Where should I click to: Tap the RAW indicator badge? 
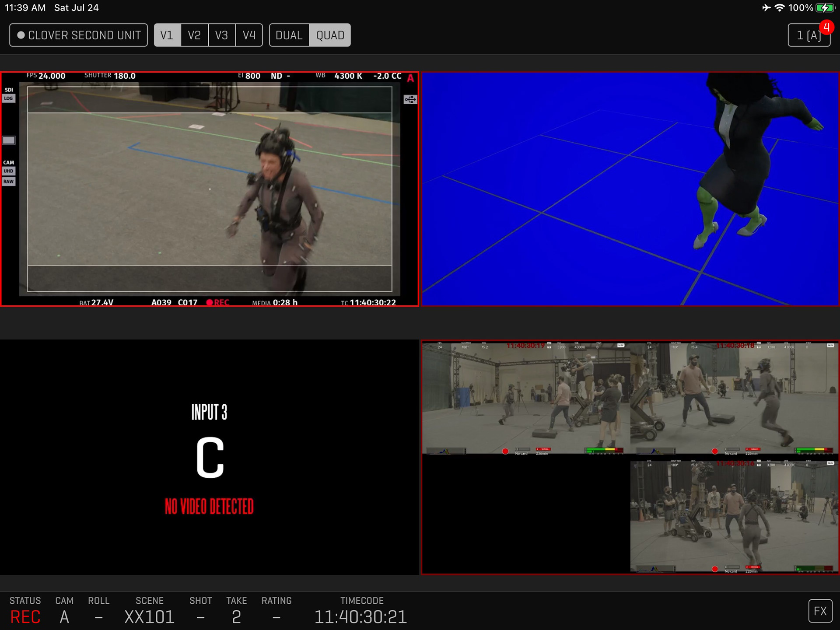[x=8, y=182]
